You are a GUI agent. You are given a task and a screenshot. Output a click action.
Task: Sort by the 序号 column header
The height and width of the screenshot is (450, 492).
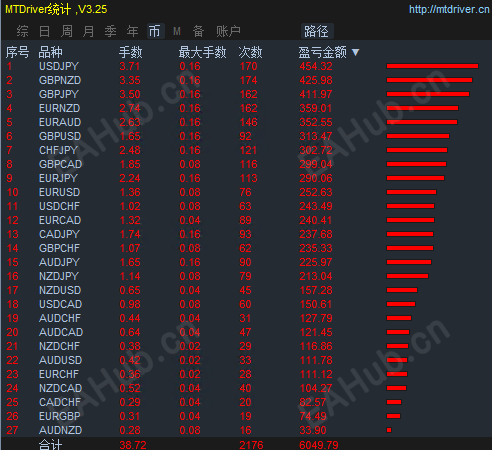[17, 52]
